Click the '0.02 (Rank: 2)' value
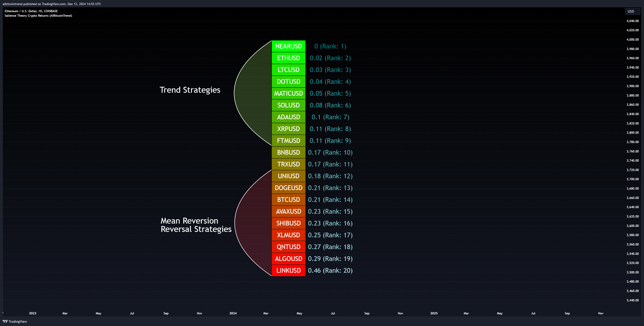Image resolution: width=644 pixels, height=326 pixels. (x=330, y=58)
